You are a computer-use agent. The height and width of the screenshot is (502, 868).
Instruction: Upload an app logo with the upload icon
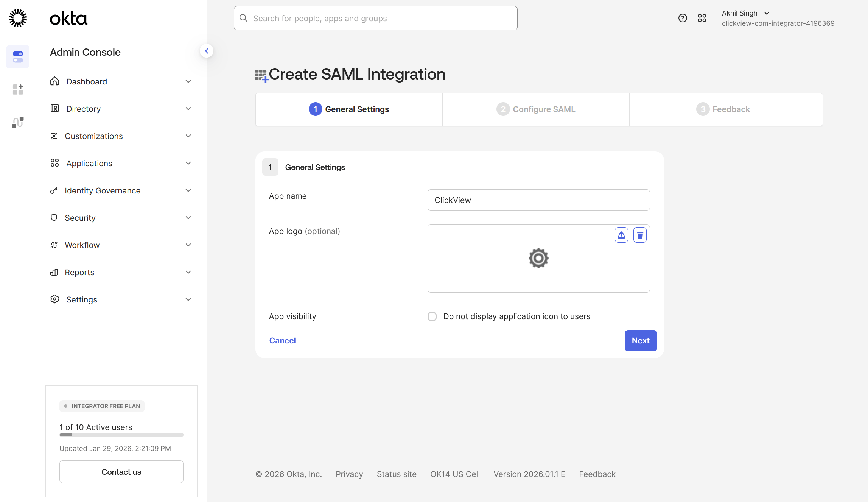(x=621, y=235)
